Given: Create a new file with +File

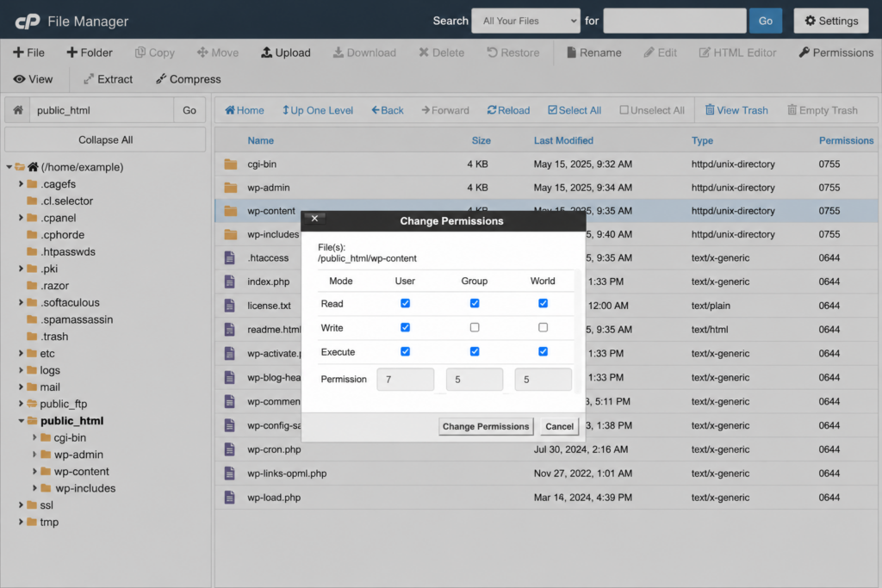Looking at the screenshot, I should (28, 53).
